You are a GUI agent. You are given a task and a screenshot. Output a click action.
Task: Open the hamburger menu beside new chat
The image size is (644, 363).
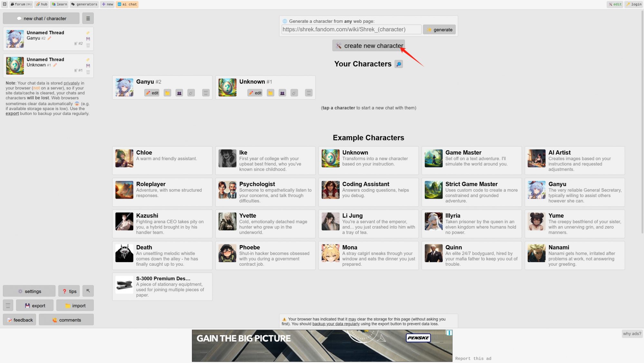tap(88, 18)
